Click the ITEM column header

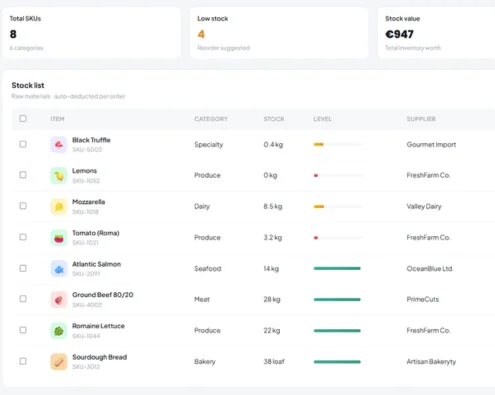(57, 119)
